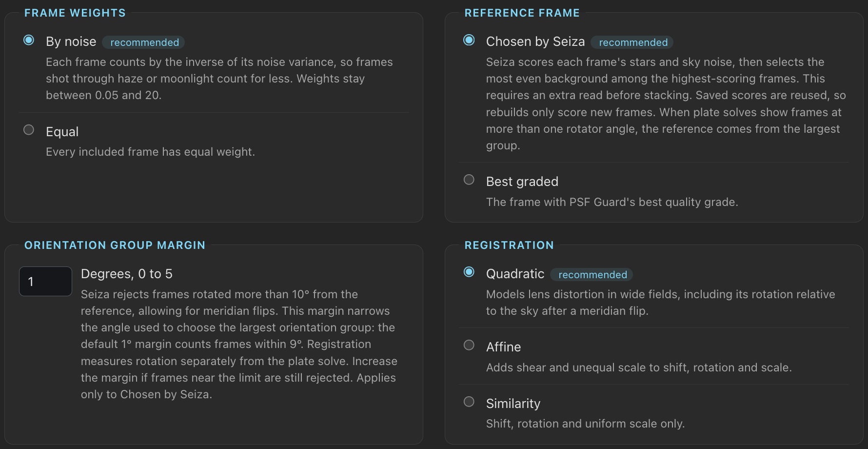The image size is (868, 449).
Task: Click the "Shift, rotation and uniform scale only" text
Action: pos(585,424)
